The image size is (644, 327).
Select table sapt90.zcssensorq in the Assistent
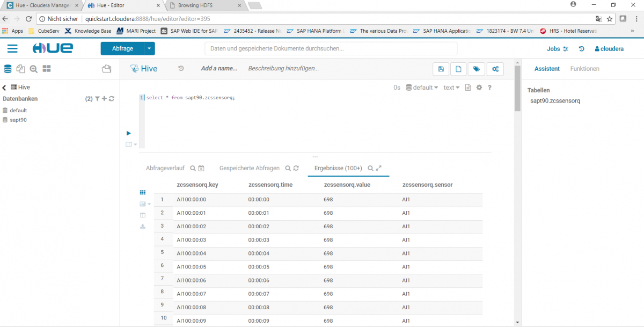pos(555,100)
